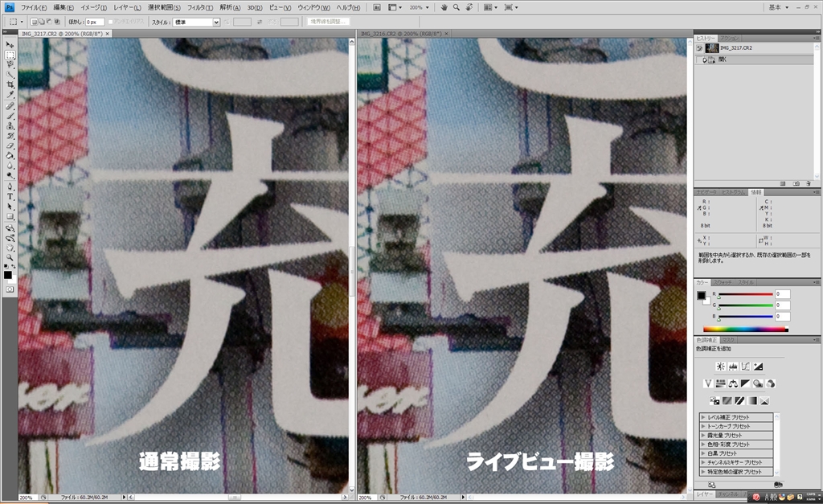Screen dimensions: 823x504
Task: Switch to the ヒストグラム panel tab
Action: click(x=734, y=192)
